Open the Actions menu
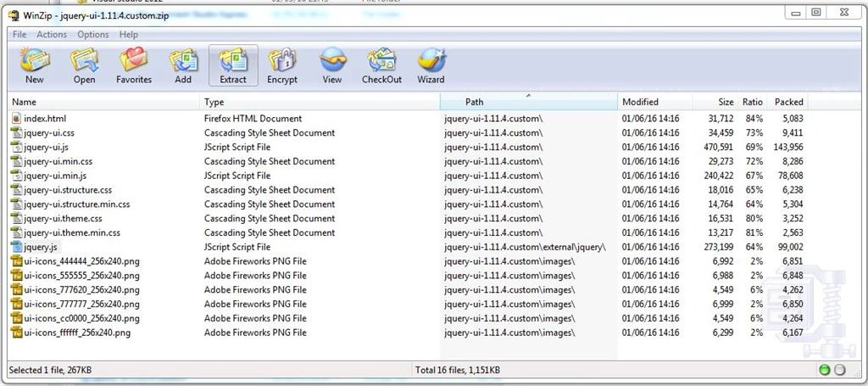This screenshot has height=386, width=868. point(52,34)
